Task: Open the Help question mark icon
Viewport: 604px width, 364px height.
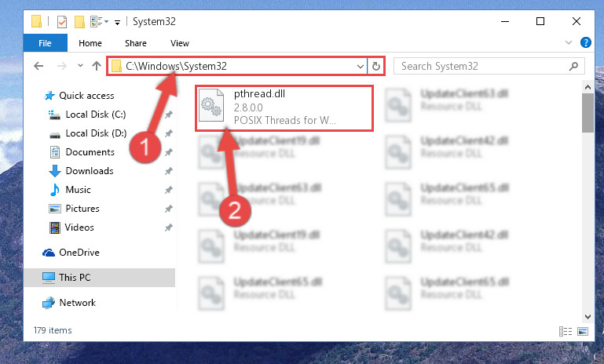Action: click(x=585, y=42)
